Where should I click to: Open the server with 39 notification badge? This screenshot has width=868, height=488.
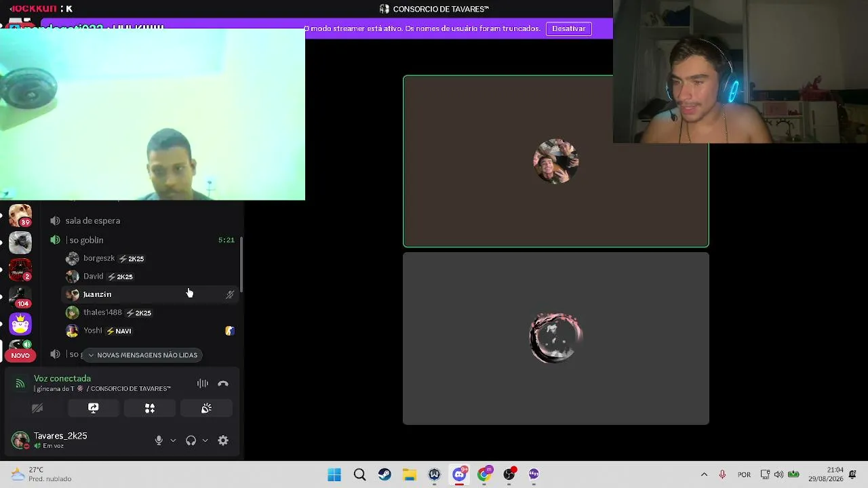20,216
